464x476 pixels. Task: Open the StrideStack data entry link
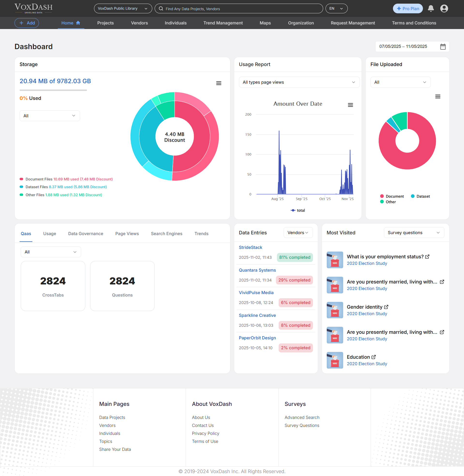250,247
